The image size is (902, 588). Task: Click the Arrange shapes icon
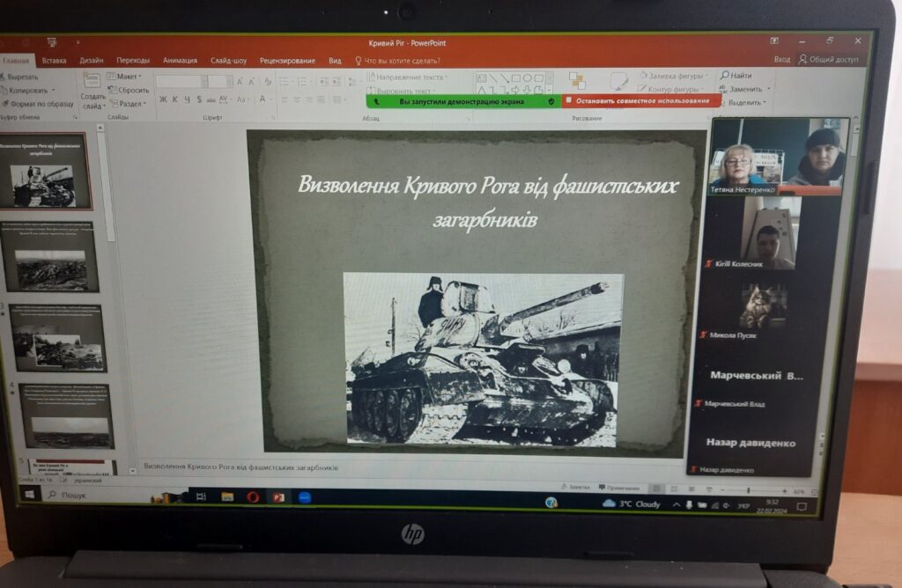coord(577,81)
